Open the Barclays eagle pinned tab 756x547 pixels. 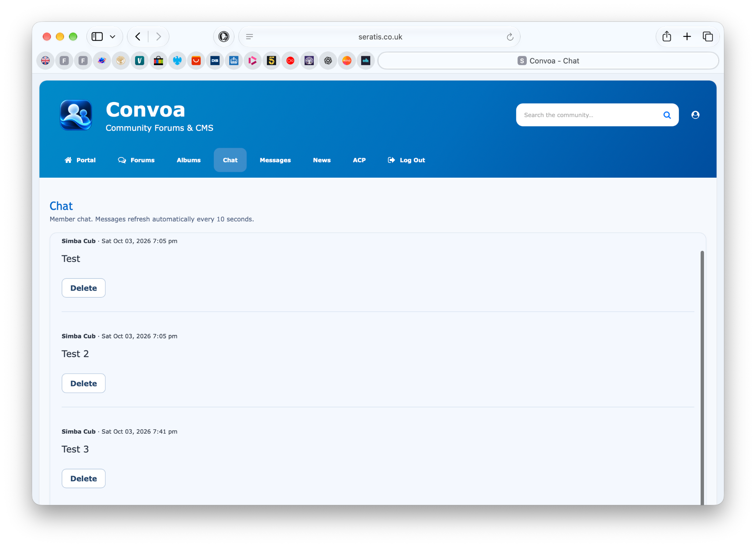(177, 61)
